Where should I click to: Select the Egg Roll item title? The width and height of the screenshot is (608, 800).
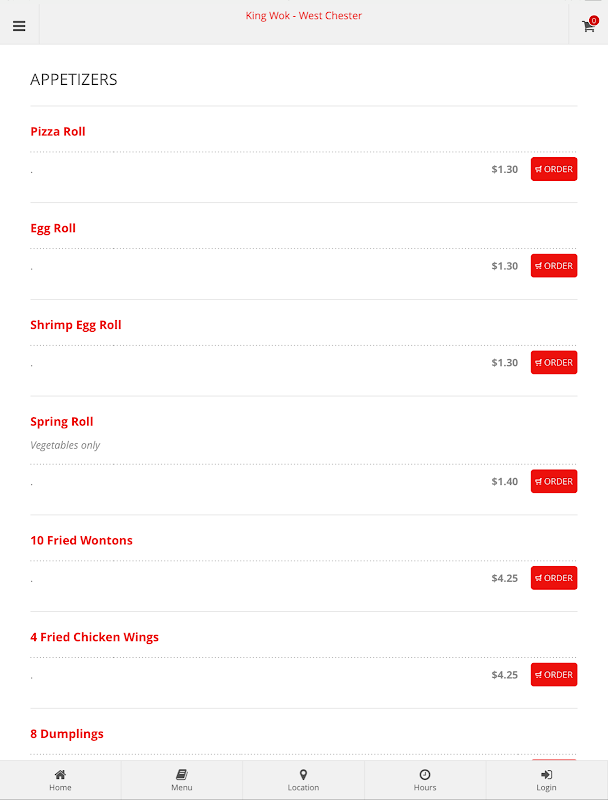pos(53,229)
